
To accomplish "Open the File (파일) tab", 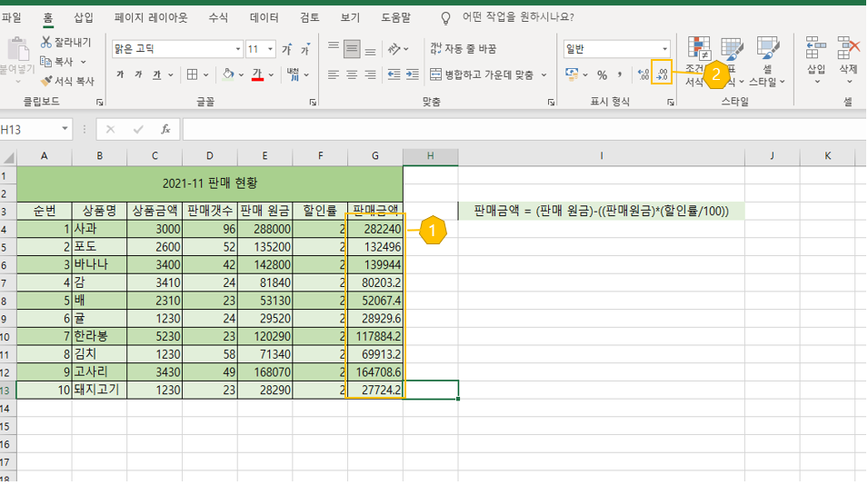I will click(x=11, y=17).
